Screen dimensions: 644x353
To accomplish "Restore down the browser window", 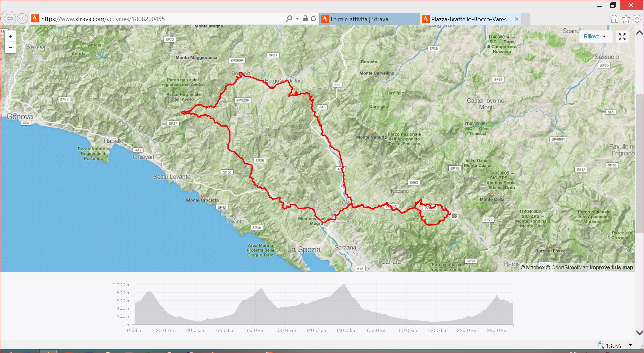I will [613, 5].
